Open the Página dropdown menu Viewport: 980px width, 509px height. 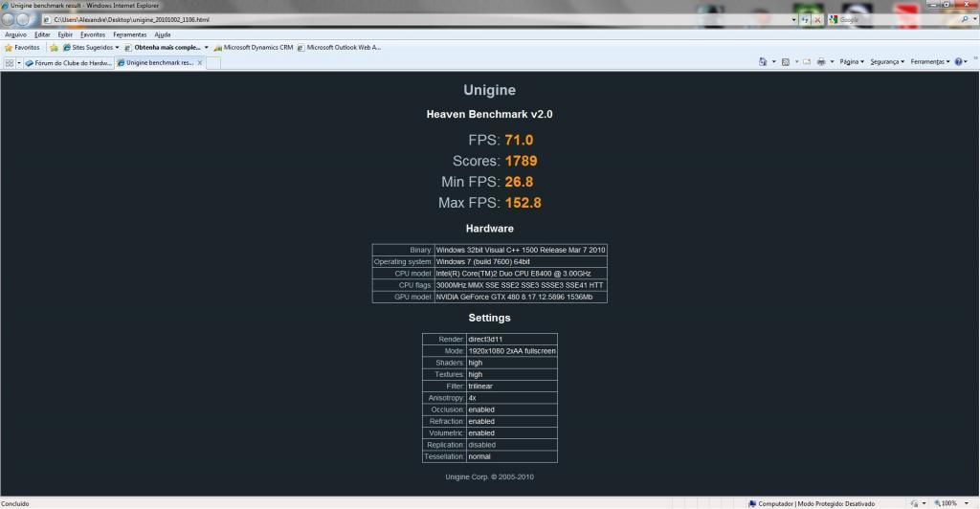(x=851, y=62)
